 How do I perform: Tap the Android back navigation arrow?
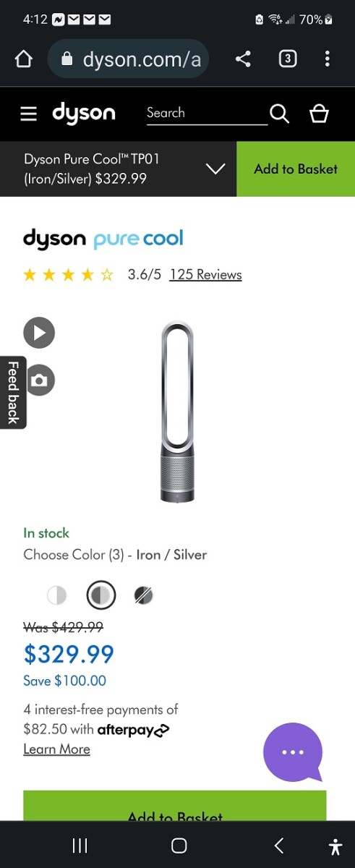[278, 845]
